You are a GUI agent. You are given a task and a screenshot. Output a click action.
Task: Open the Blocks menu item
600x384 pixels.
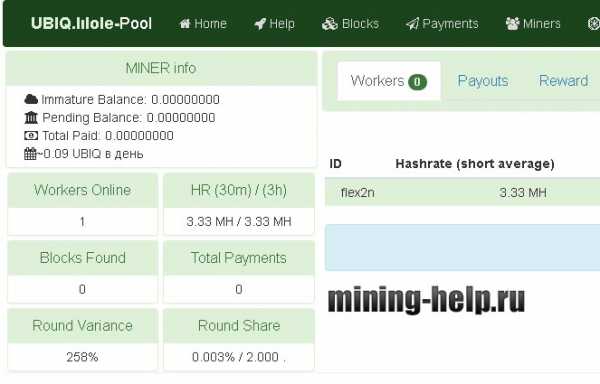(351, 24)
